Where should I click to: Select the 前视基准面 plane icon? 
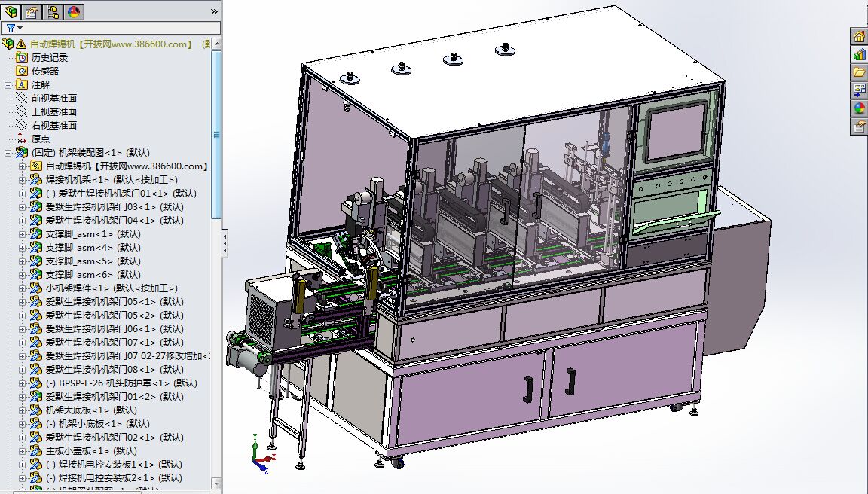point(22,98)
